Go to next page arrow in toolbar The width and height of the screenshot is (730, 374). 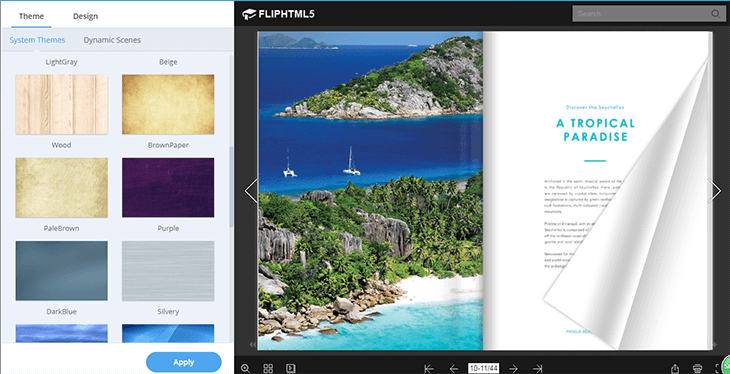[x=514, y=368]
